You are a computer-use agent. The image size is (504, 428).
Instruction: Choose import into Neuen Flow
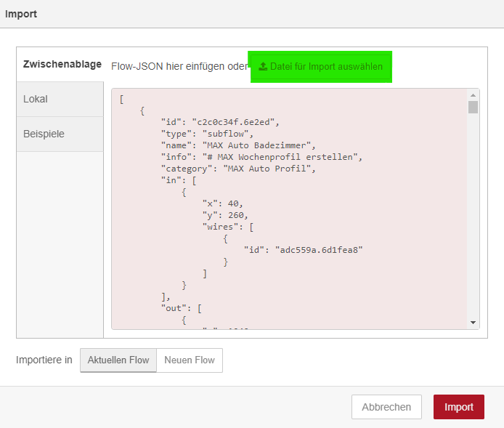tap(190, 360)
